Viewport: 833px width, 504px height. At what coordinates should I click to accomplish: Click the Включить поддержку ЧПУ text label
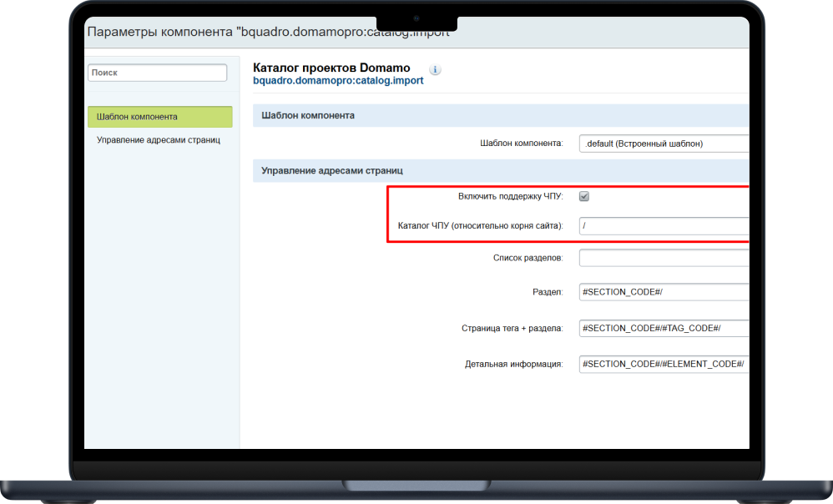(510, 196)
